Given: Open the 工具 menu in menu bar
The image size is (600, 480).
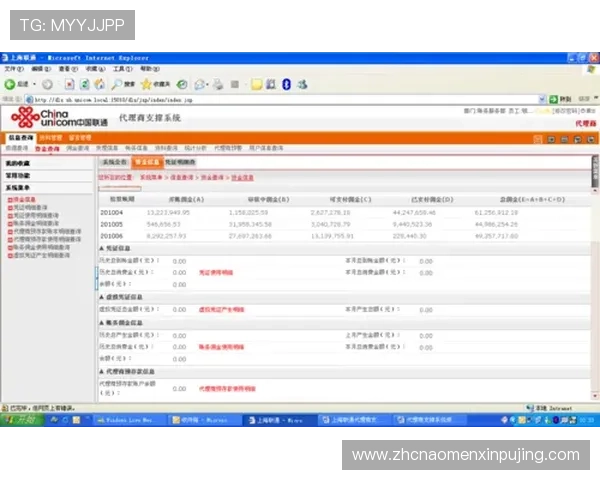Looking at the screenshot, I should 120,69.
